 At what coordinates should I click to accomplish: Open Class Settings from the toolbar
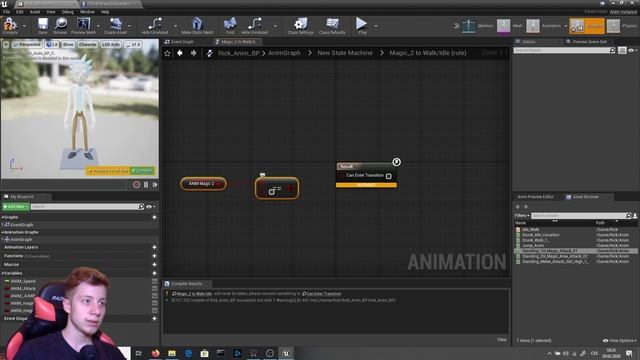300,25
